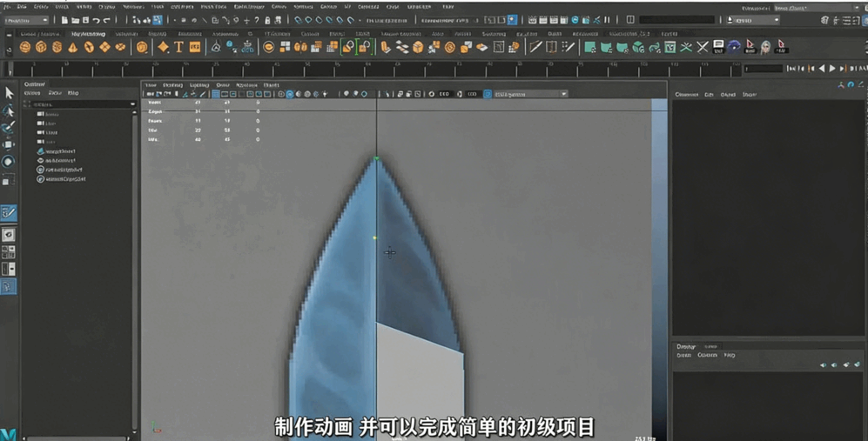The image size is (868, 441).
Task: Click the Type tool T icon
Action: (178, 47)
